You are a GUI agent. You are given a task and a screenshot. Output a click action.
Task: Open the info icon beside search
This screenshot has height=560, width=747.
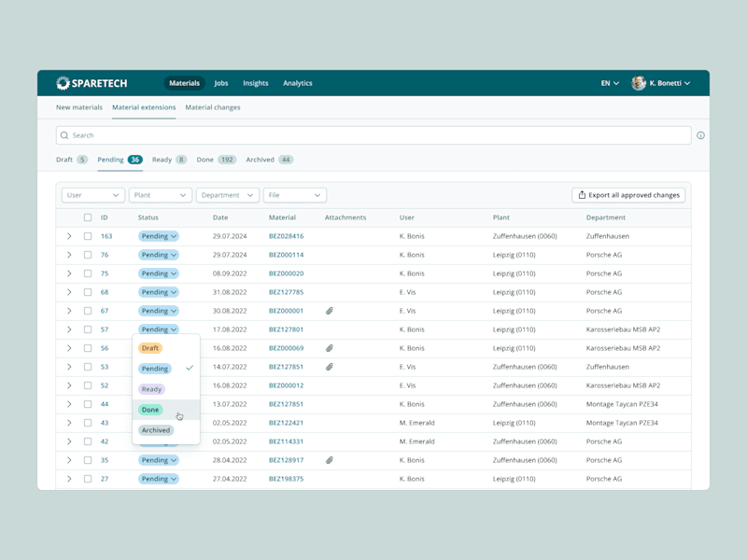(x=700, y=135)
